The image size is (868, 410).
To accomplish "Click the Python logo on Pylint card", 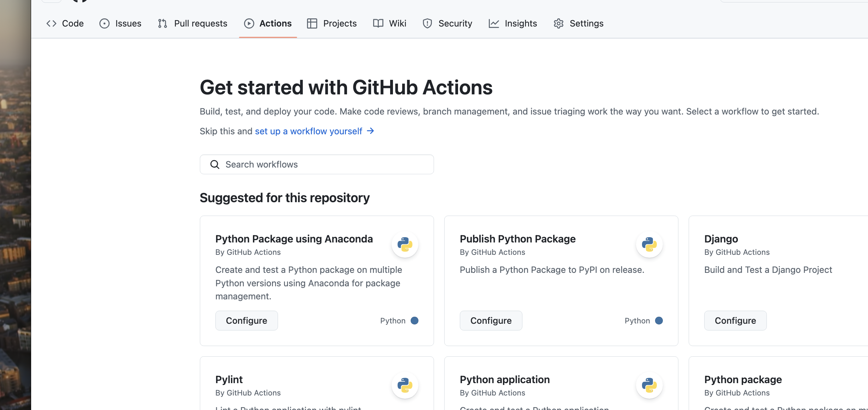I will pyautogui.click(x=405, y=385).
